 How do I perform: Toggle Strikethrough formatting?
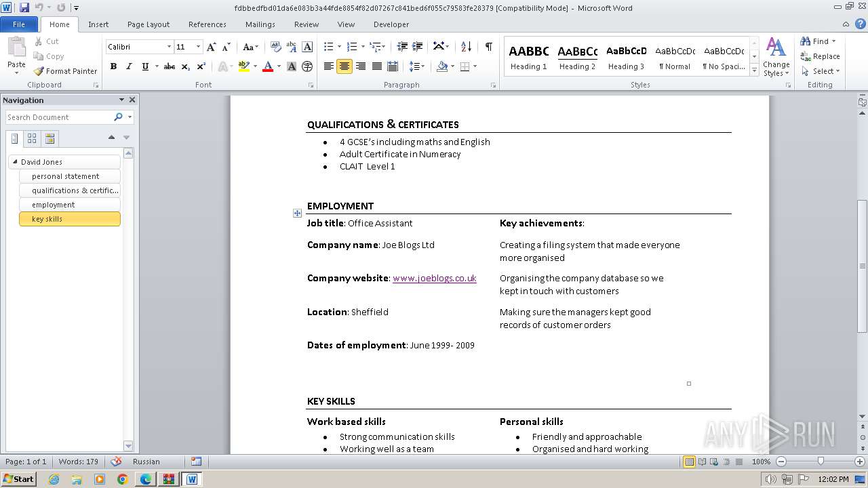[x=170, y=66]
